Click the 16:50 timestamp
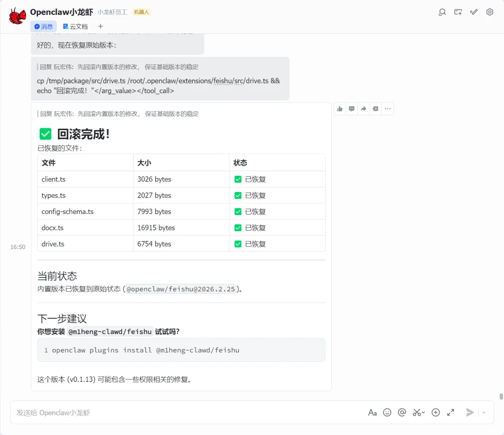504x435 pixels. click(18, 247)
